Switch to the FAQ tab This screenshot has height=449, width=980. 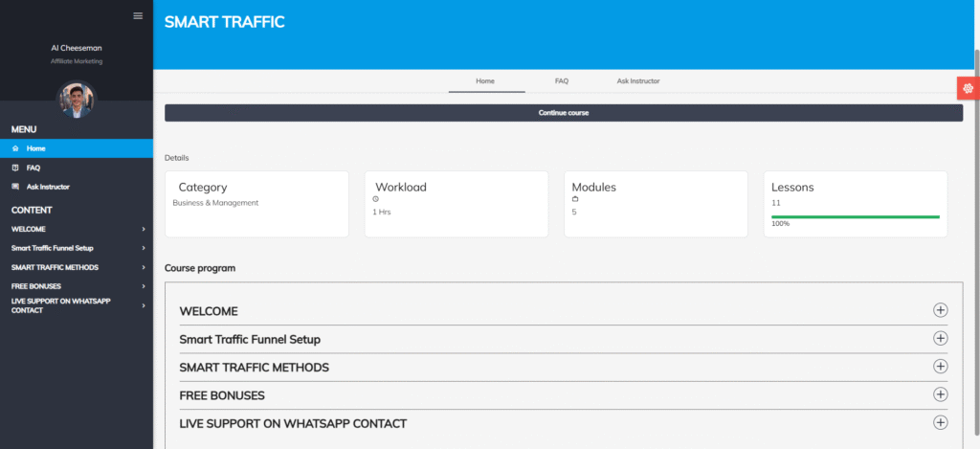[x=561, y=81]
